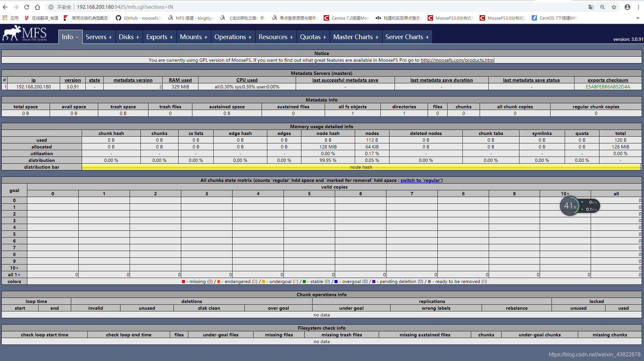
Task: Open the single sign-on principles bookmark
Action: click(295, 18)
